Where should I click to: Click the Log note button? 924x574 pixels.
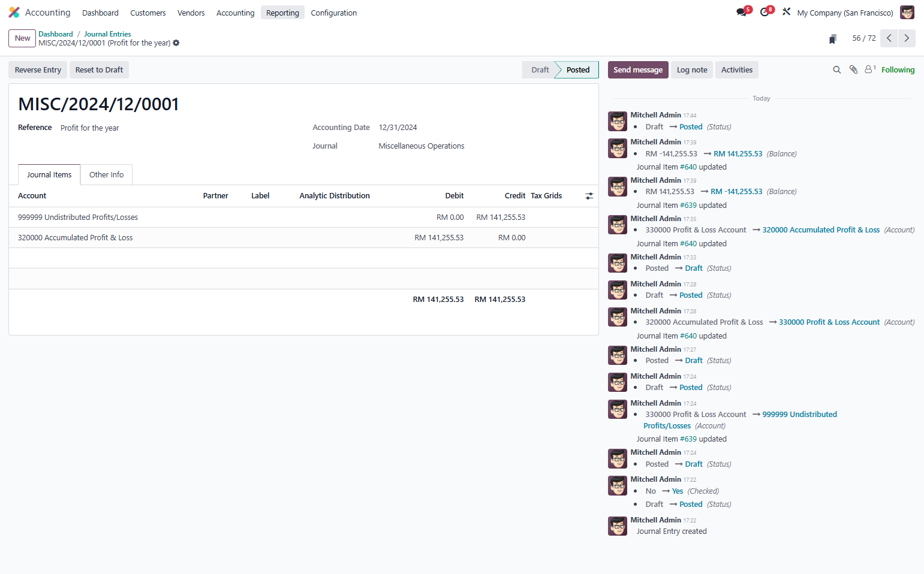[692, 70]
